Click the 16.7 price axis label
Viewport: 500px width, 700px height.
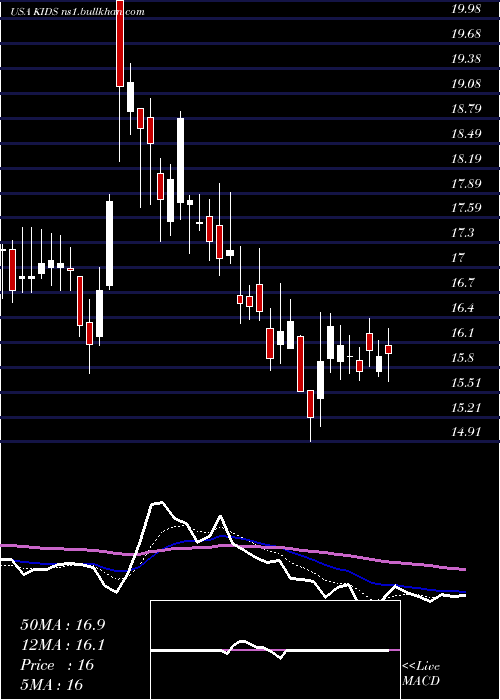pos(462,283)
